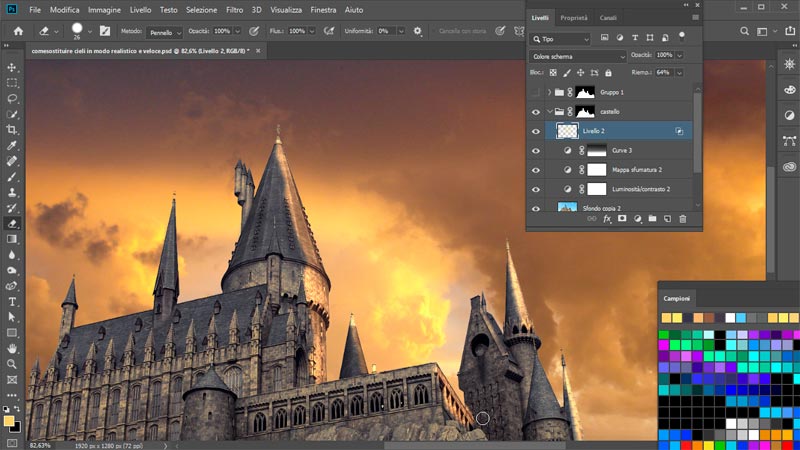Open the brush settings panel icon

(105, 31)
